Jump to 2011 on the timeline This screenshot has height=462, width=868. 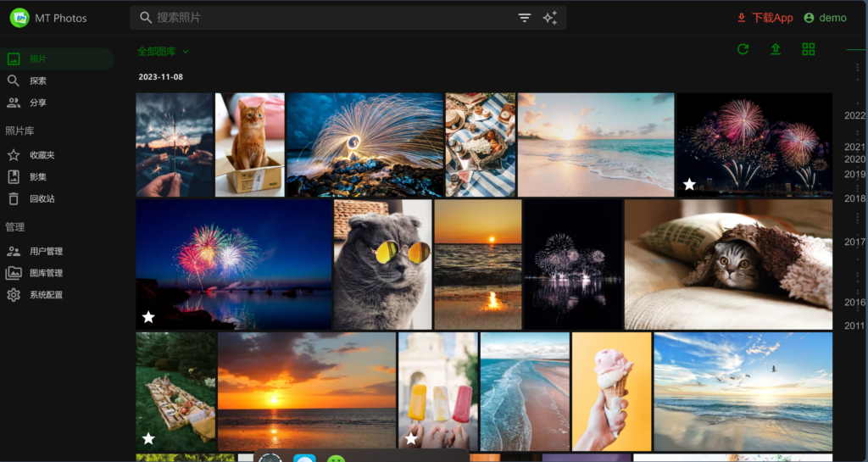(x=854, y=326)
